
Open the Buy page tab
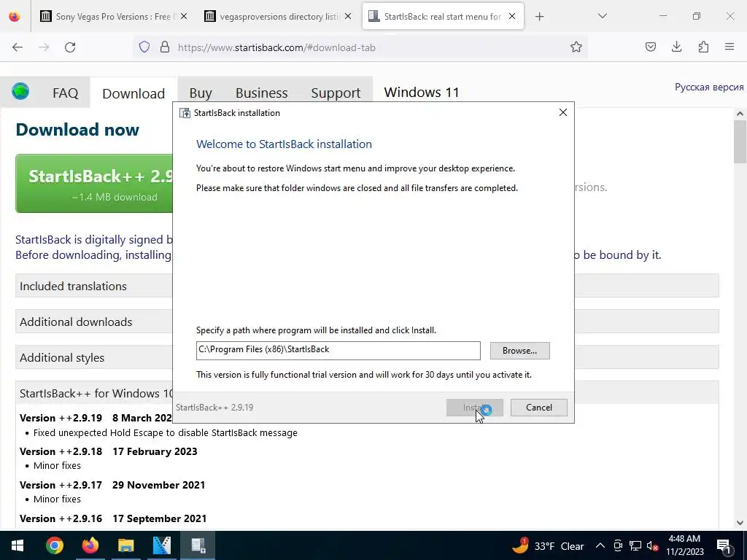tap(201, 93)
